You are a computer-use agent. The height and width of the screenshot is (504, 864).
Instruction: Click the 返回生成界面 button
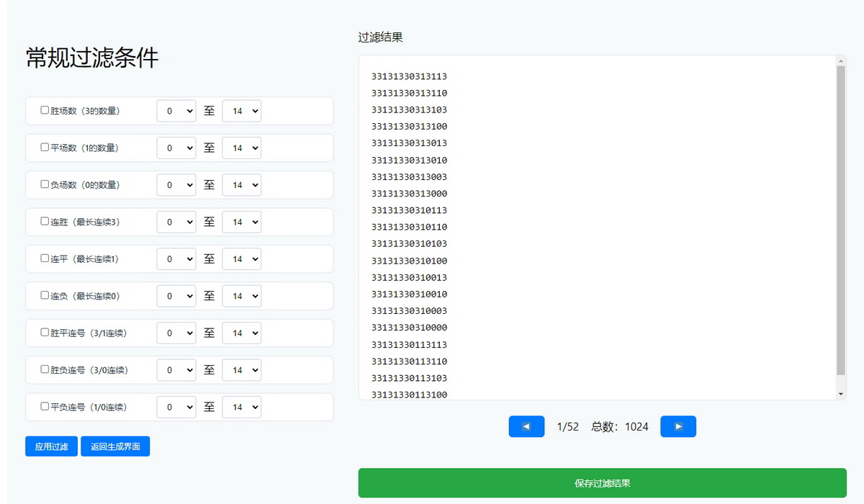pyautogui.click(x=115, y=446)
